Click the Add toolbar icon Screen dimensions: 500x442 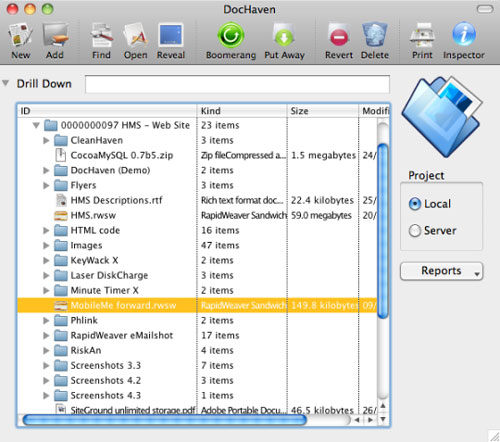(55, 35)
